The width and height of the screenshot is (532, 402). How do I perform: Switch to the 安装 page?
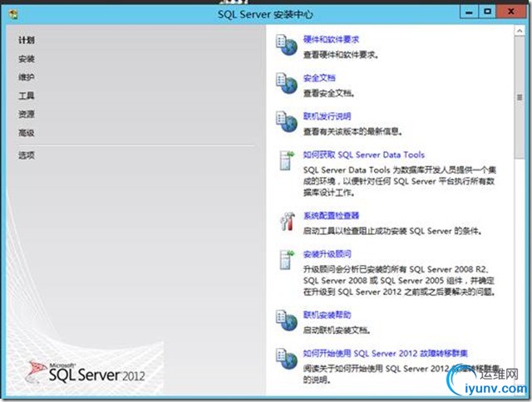(27, 59)
